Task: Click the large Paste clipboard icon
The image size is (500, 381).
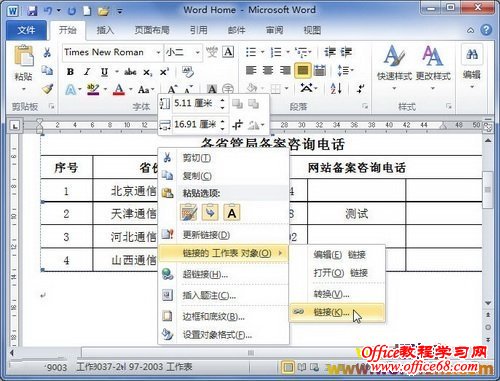Action: (x=23, y=55)
